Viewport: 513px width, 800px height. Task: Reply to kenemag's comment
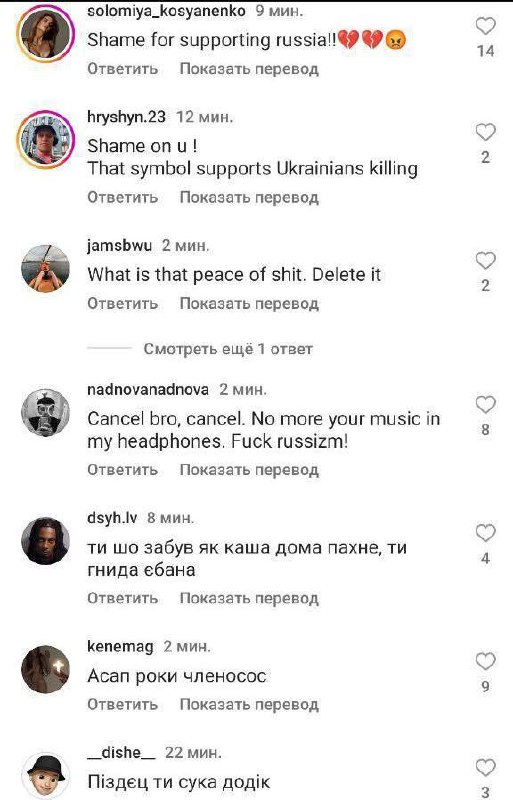click(x=123, y=705)
